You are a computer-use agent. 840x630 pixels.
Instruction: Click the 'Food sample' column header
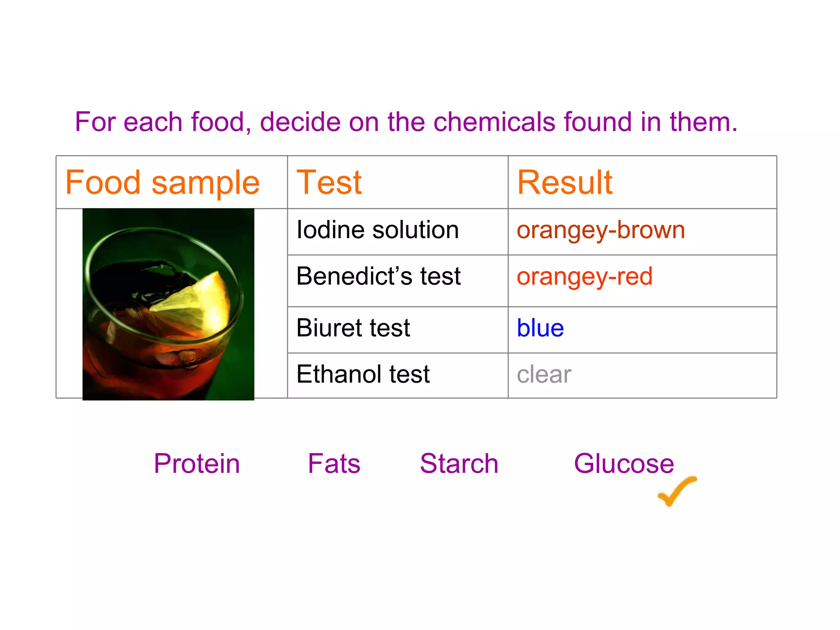(x=162, y=182)
